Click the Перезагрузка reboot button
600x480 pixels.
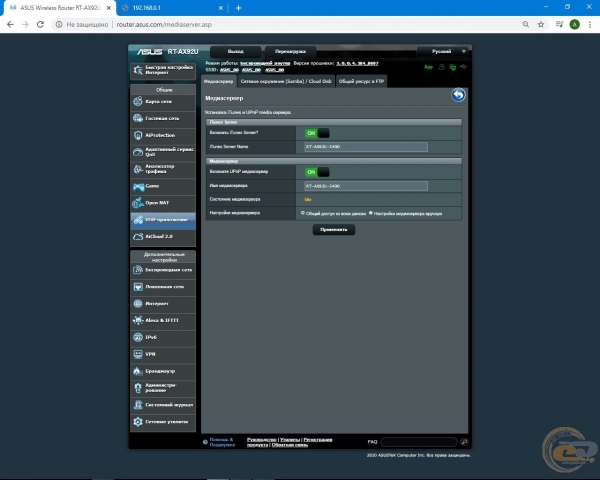289,50
